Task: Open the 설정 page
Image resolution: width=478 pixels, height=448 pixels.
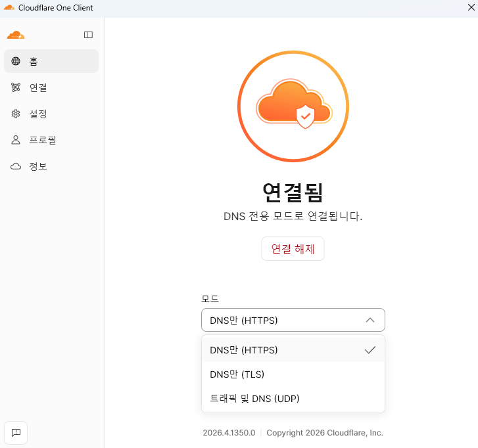Action: 51,114
